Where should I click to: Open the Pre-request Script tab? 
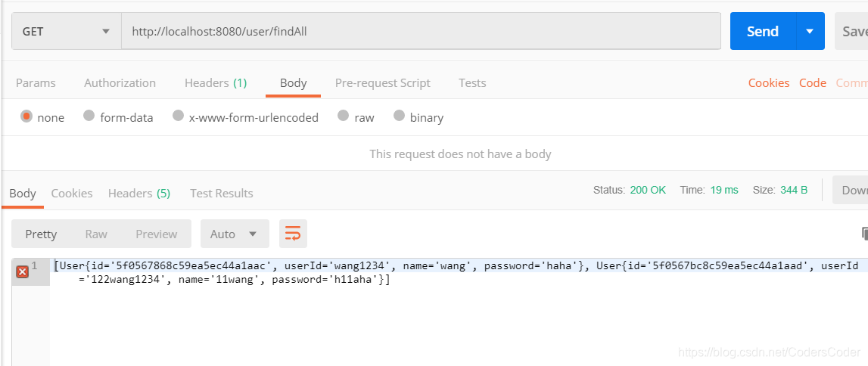[x=382, y=83]
